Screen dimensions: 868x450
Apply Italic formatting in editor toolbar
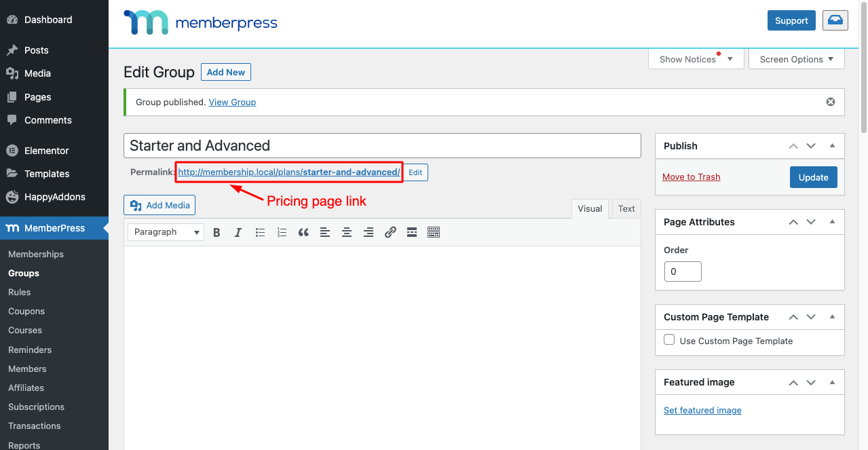tap(238, 232)
